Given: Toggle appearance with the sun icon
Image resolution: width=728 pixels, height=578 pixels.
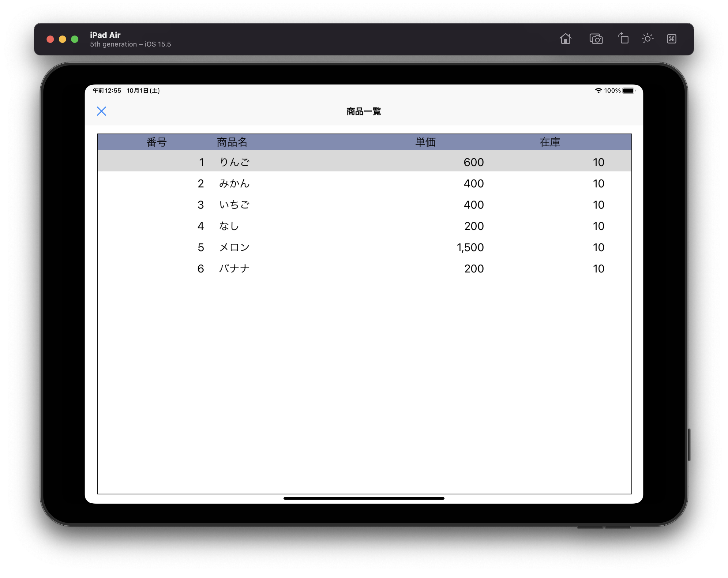Looking at the screenshot, I should click(x=647, y=39).
